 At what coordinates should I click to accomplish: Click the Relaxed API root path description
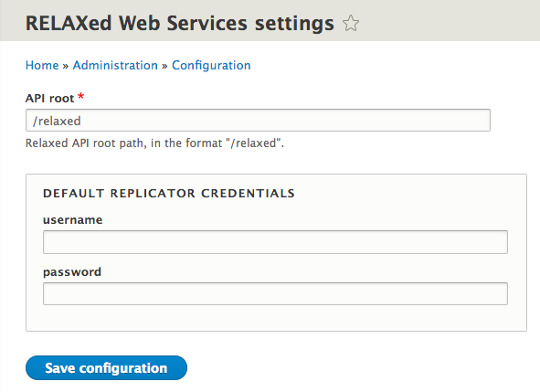[x=154, y=143]
